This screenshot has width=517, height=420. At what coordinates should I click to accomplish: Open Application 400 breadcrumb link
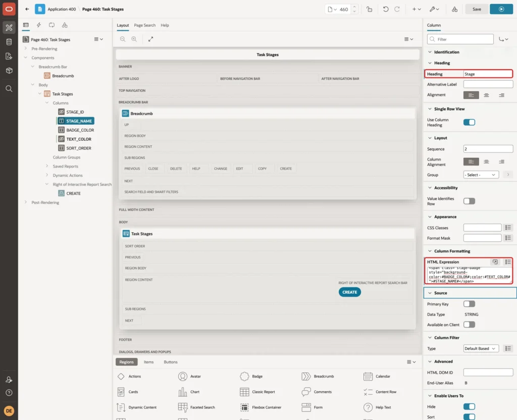point(62,9)
